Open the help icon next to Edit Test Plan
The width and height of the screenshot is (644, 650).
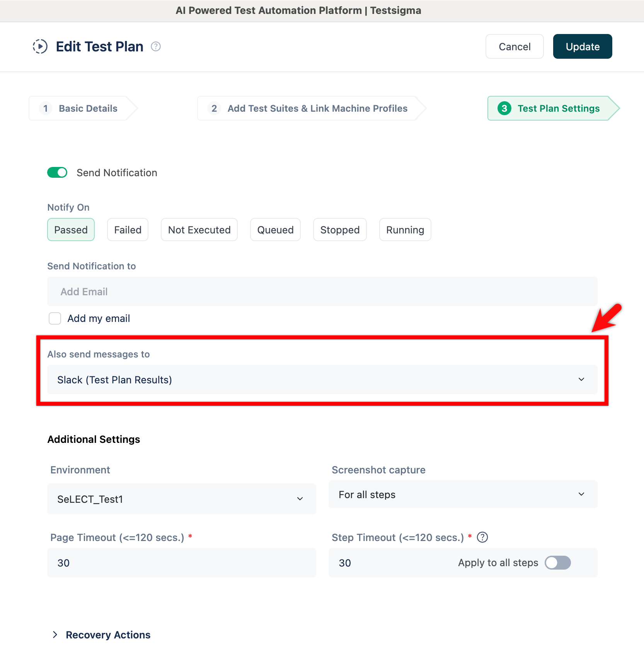point(156,46)
